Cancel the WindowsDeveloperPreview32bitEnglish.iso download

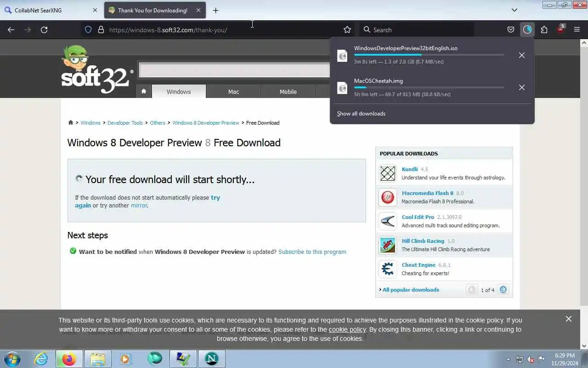(x=522, y=55)
